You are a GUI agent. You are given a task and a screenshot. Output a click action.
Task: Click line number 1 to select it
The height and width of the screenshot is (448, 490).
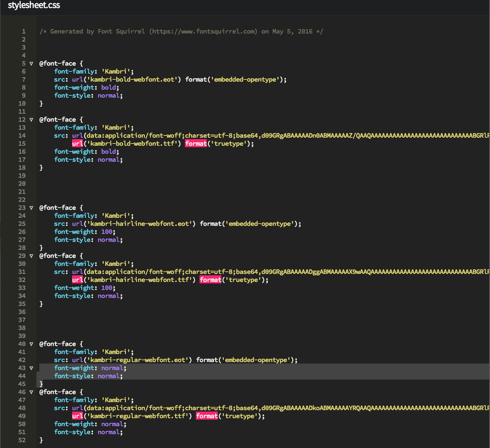click(x=23, y=31)
